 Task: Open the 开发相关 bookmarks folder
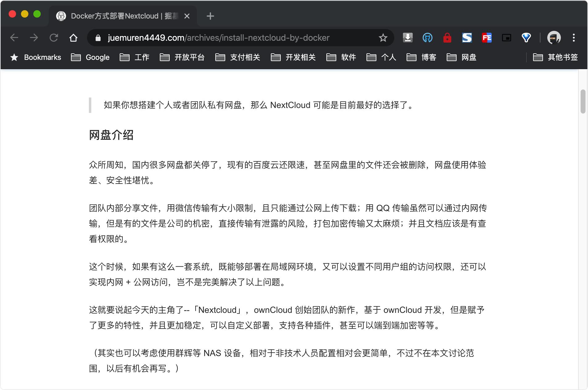[300, 57]
